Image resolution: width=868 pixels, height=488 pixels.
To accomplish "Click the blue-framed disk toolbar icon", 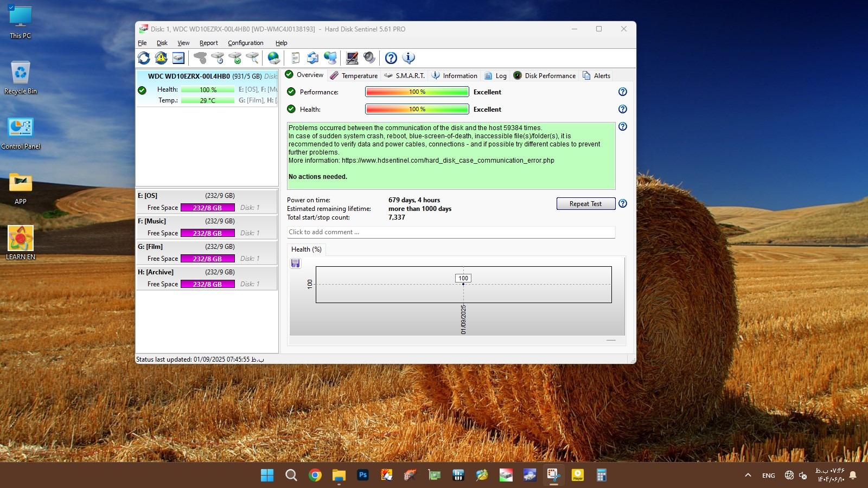I will click(178, 57).
